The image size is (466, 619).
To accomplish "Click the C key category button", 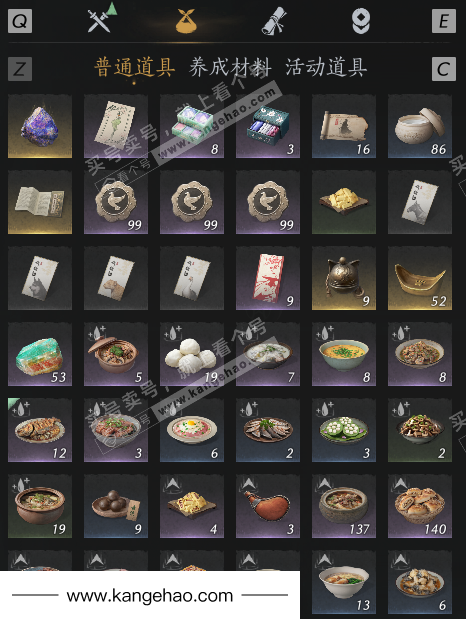I will click(444, 69).
